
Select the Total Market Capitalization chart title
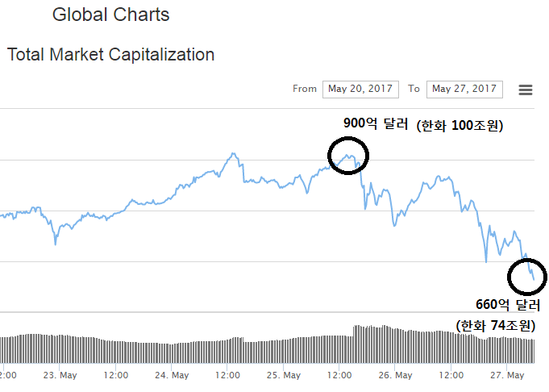click(110, 55)
